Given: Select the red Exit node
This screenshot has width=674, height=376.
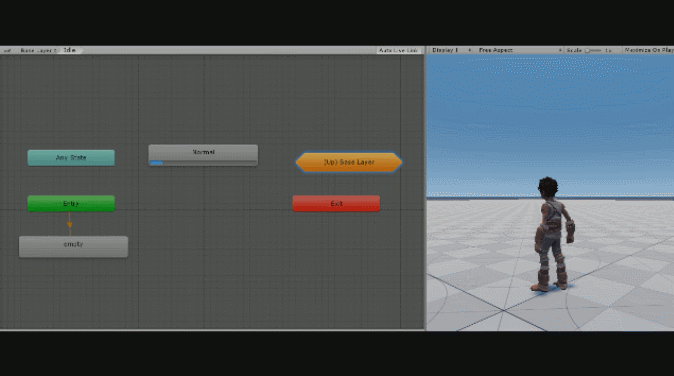Looking at the screenshot, I should click(336, 203).
